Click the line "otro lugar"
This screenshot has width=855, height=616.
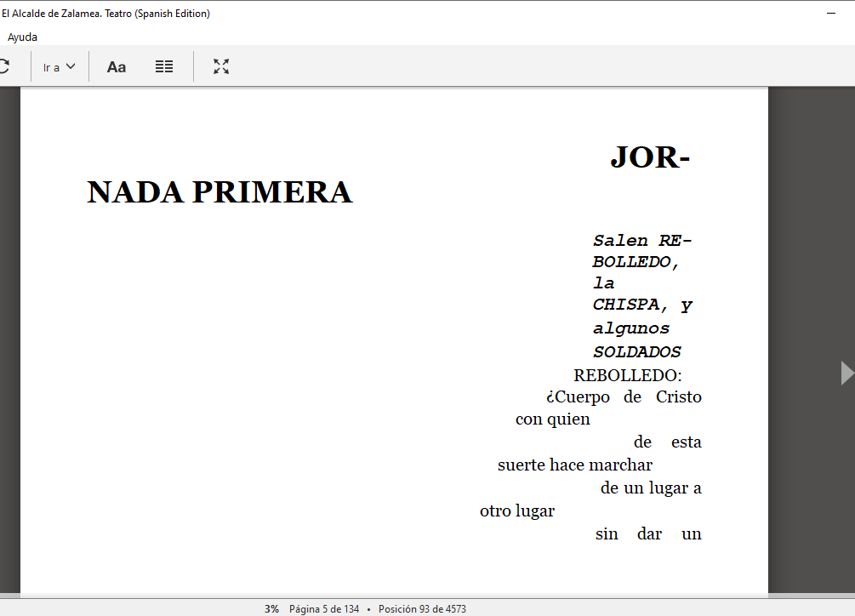pyautogui.click(x=517, y=510)
